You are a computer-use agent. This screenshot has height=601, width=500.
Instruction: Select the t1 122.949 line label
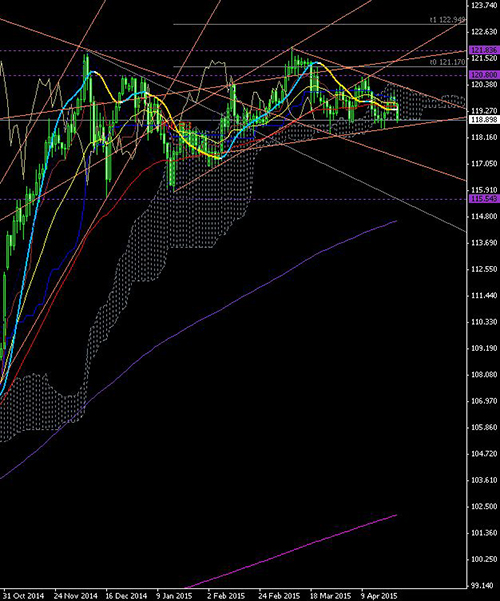(447, 20)
